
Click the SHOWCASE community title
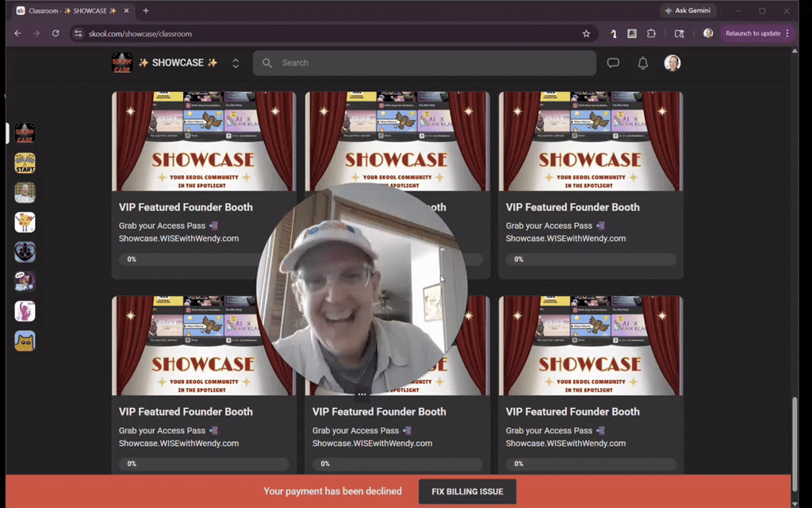click(178, 63)
